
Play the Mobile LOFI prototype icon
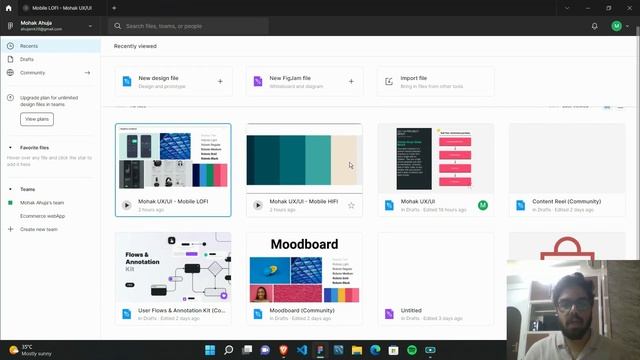coord(127,205)
